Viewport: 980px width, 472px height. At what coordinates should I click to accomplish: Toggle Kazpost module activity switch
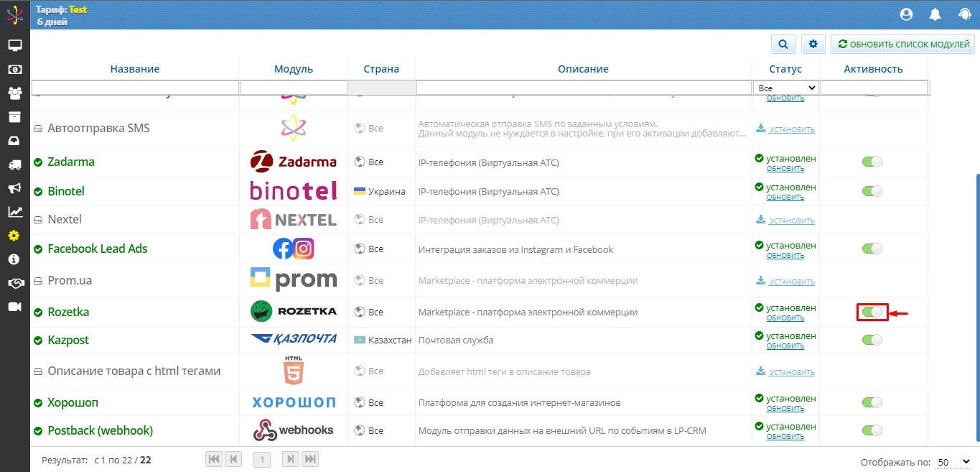(x=872, y=340)
